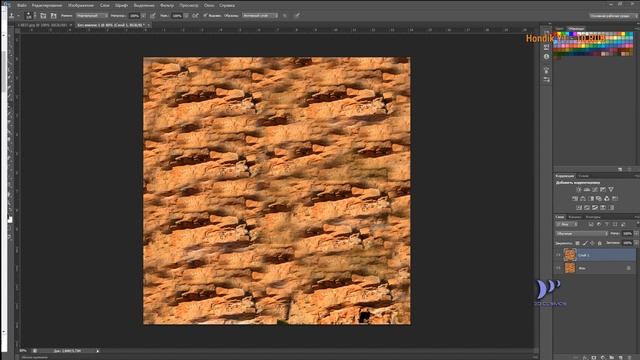Open the tool preset picker arrow
The image size is (640, 360).
18,16
